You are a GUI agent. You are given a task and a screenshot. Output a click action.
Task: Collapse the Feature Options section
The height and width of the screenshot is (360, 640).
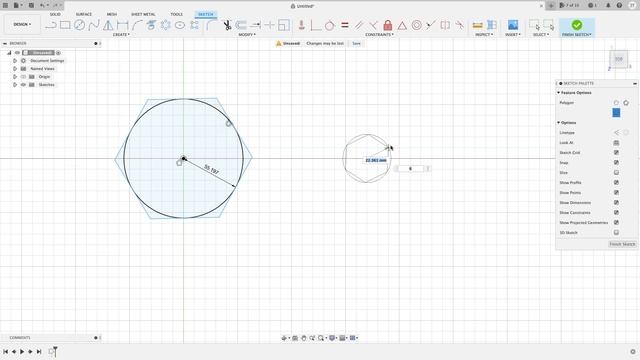[x=558, y=93]
